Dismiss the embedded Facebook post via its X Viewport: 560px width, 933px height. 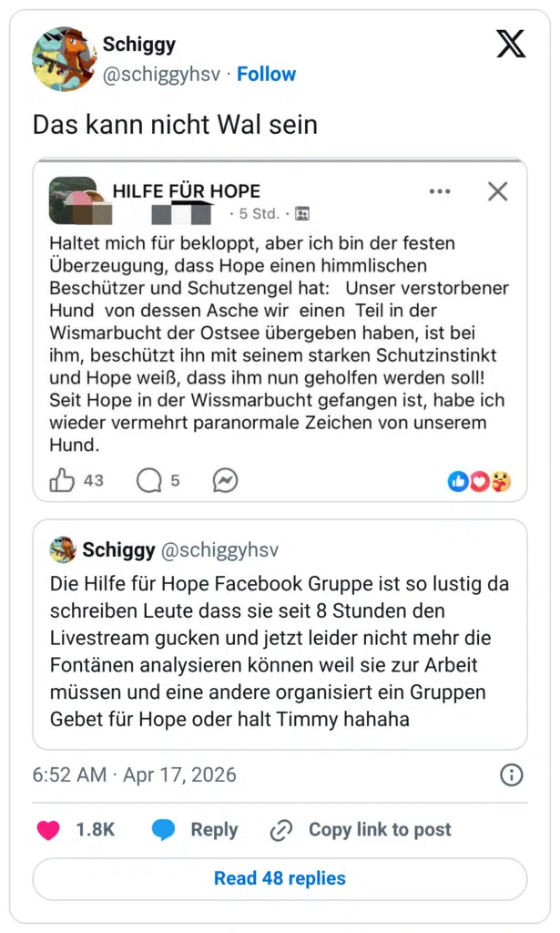[x=497, y=191]
